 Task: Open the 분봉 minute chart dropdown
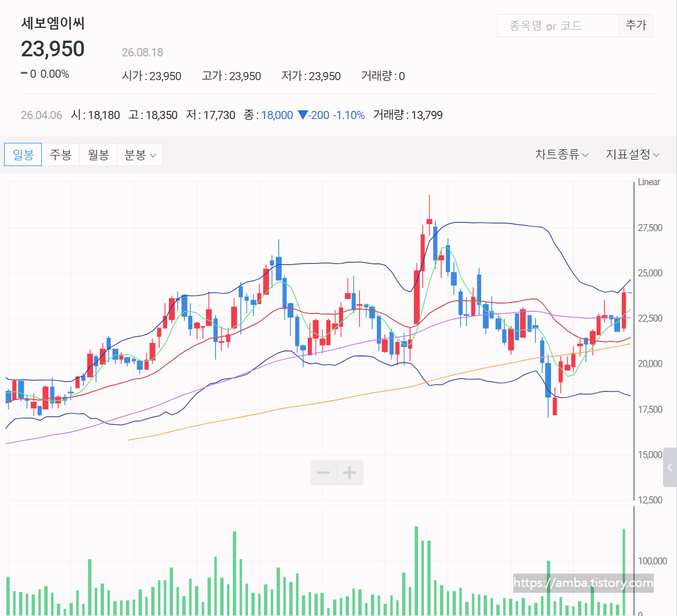click(x=140, y=154)
